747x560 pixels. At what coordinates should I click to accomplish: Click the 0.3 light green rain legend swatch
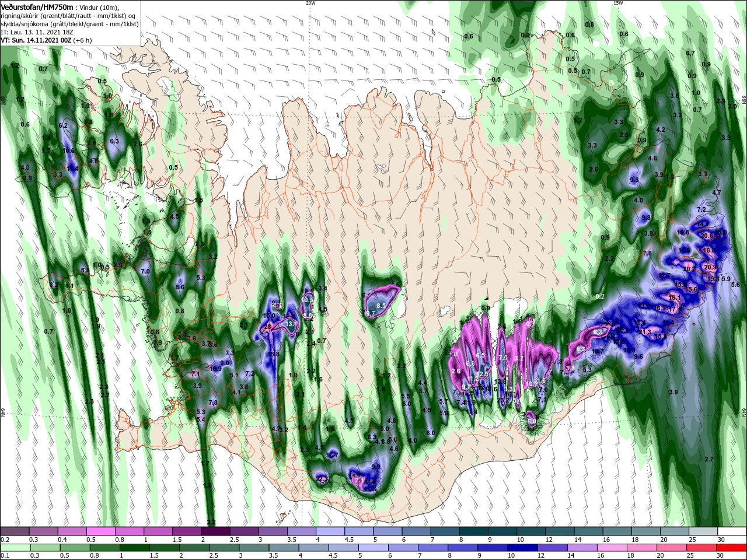(46, 548)
